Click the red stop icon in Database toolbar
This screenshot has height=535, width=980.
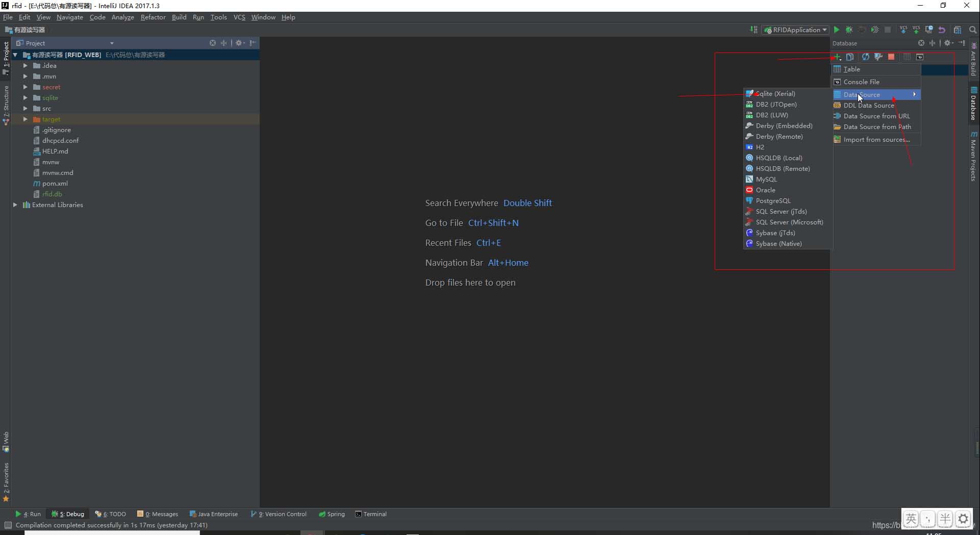click(891, 57)
